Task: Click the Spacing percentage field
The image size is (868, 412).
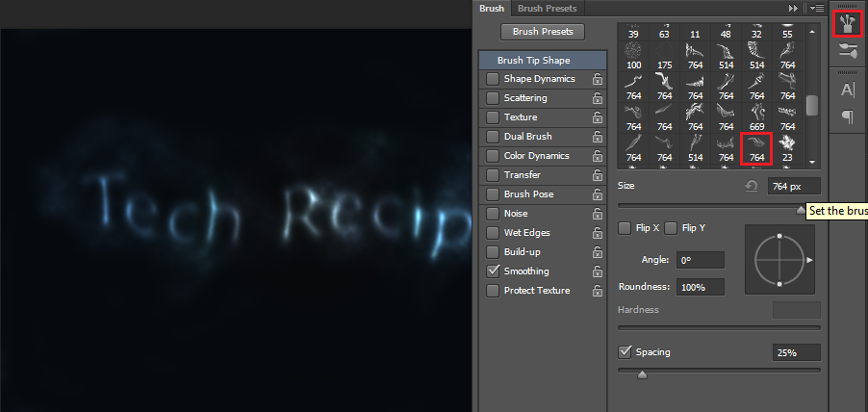Action: [x=796, y=352]
